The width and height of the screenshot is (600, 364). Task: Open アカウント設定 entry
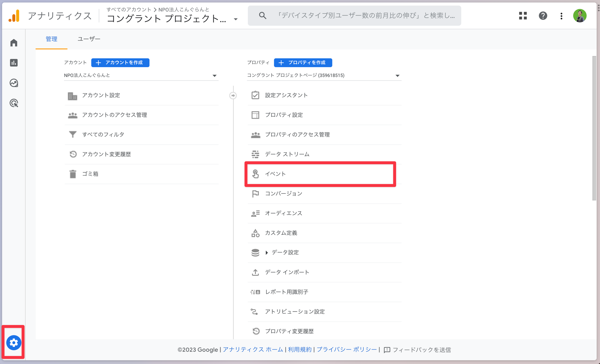coord(141,95)
